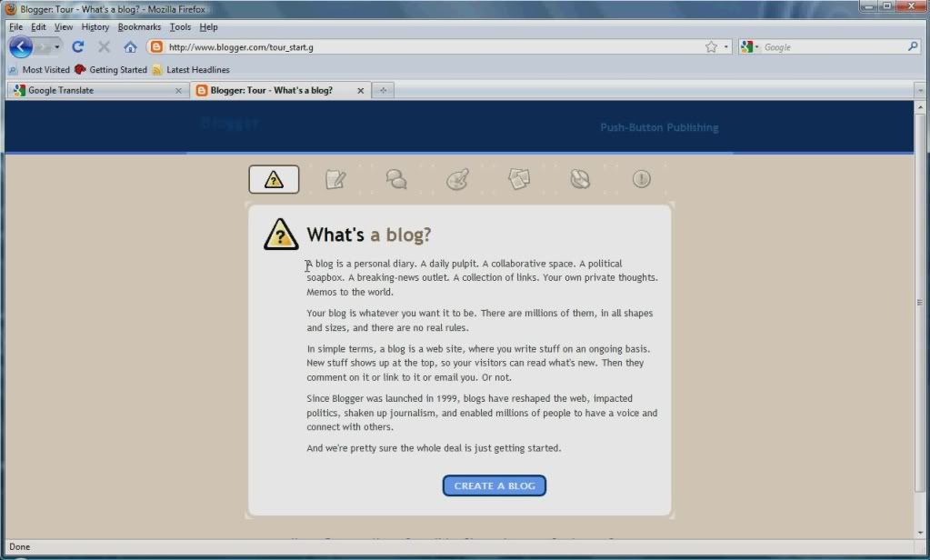The width and height of the screenshot is (930, 560).
Task: Click the faint Blogger logo in header
Action: pyautogui.click(x=229, y=123)
